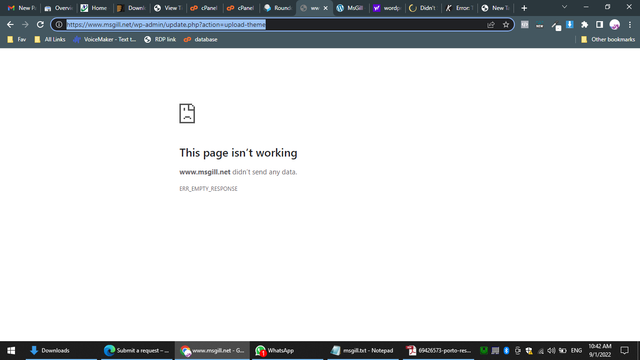Screen dimensions: 640x360
Task: Click the Bluetooth tray icon
Action: 506,350
